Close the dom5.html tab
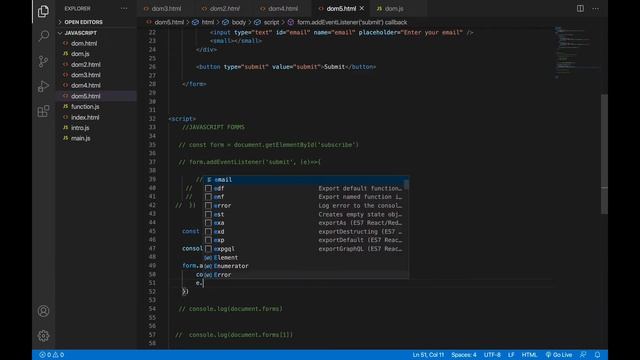Viewport: 640px width, 360px height. pos(362,8)
